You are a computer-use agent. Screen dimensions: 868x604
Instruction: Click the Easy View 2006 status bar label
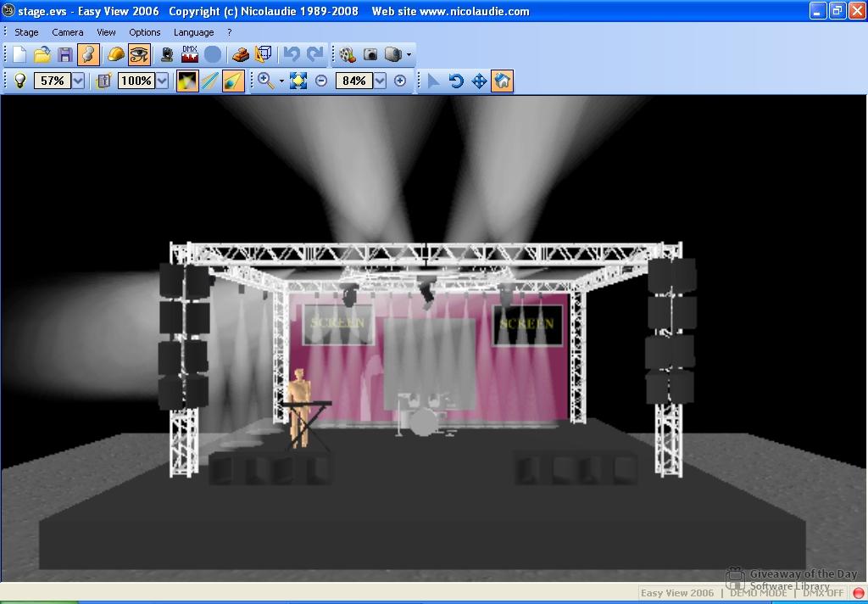pos(677,593)
